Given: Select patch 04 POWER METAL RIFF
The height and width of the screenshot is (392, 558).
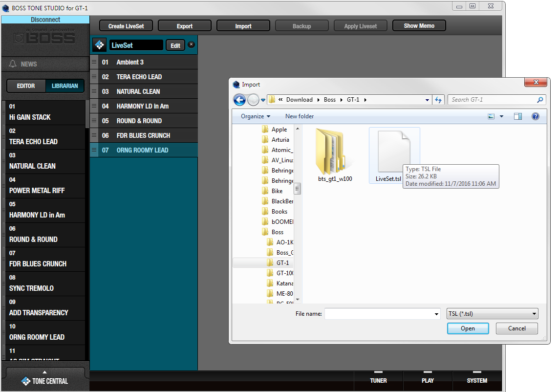Looking at the screenshot, I should pos(45,186).
